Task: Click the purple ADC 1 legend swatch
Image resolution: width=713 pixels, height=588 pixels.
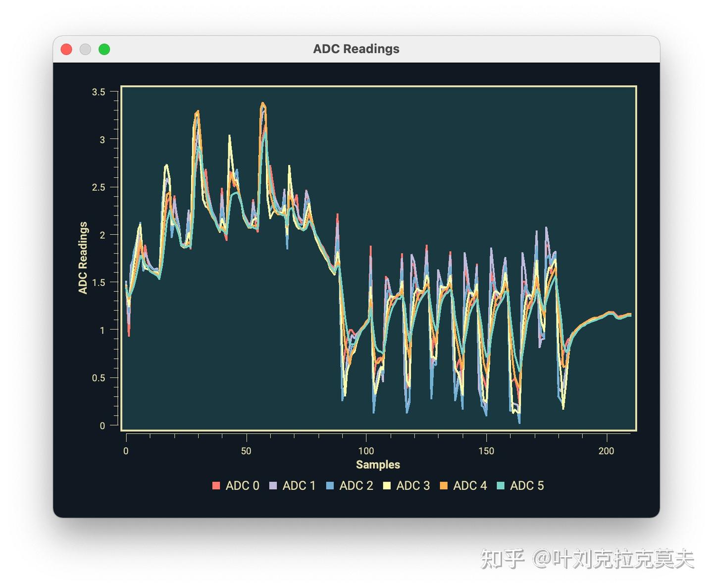Action: tap(273, 485)
